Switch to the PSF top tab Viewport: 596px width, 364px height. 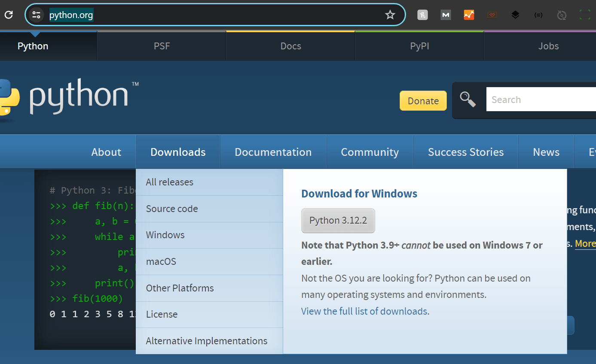click(162, 46)
